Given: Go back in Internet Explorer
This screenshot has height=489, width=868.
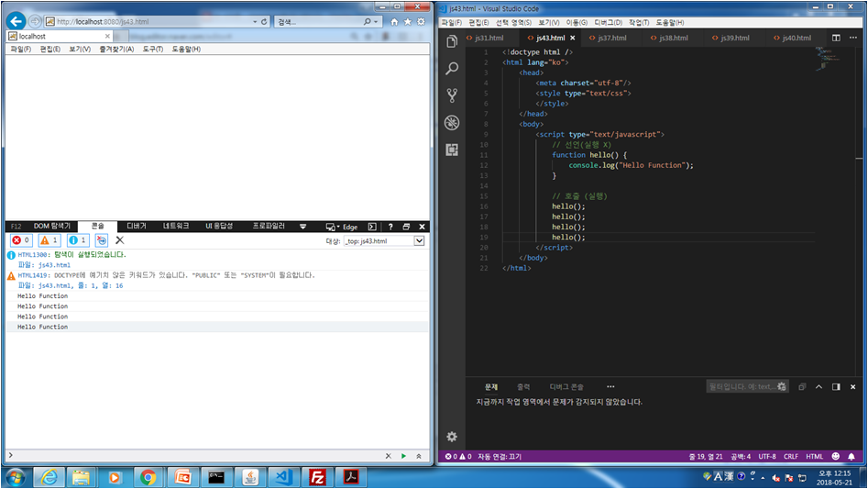Looking at the screenshot, I should [x=16, y=22].
